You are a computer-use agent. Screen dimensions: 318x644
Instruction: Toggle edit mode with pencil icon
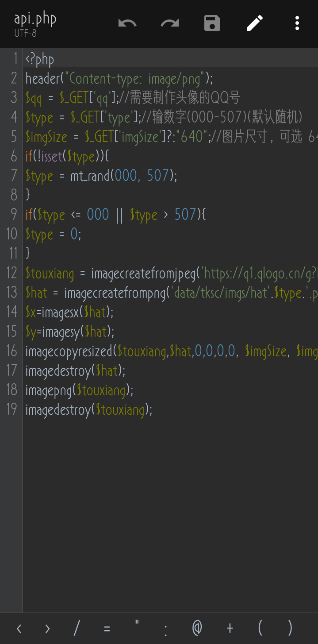click(x=255, y=23)
